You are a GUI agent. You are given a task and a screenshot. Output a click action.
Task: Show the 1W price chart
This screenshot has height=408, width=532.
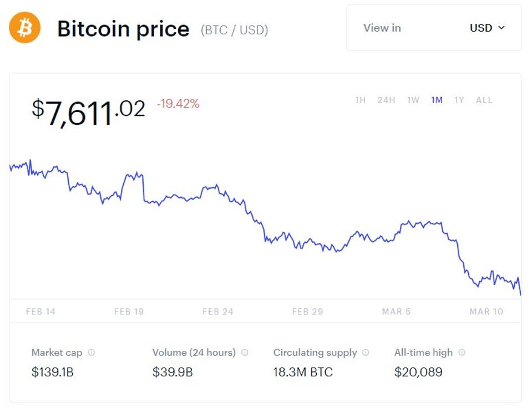413,100
